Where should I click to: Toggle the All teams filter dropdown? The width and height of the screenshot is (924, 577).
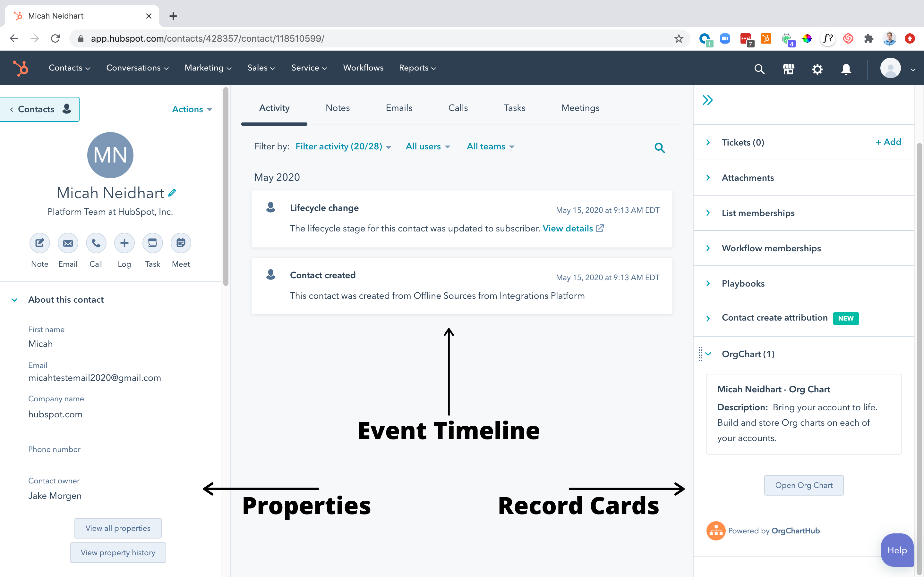pyautogui.click(x=488, y=146)
